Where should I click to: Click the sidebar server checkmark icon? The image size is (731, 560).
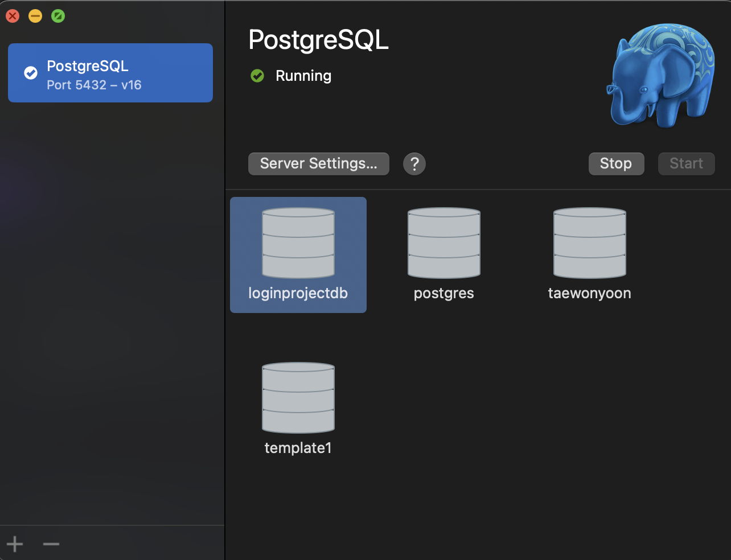point(31,73)
